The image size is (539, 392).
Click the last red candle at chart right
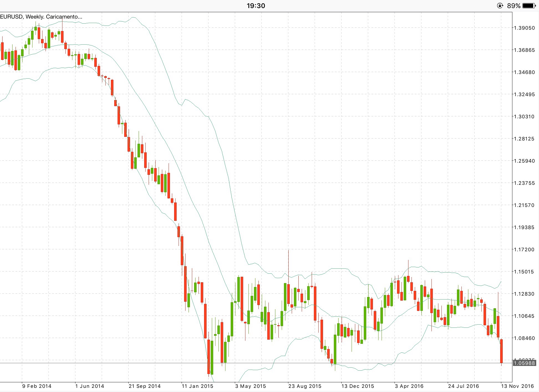pyautogui.click(x=501, y=351)
